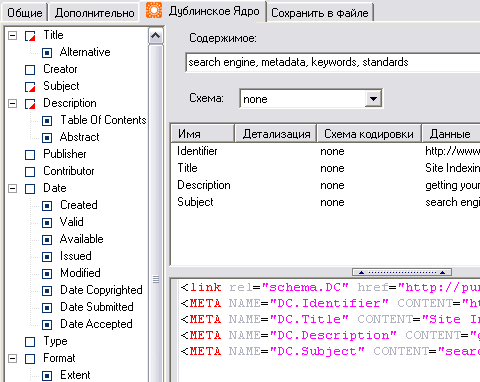Switch to the Дополнительно tab

(94, 13)
